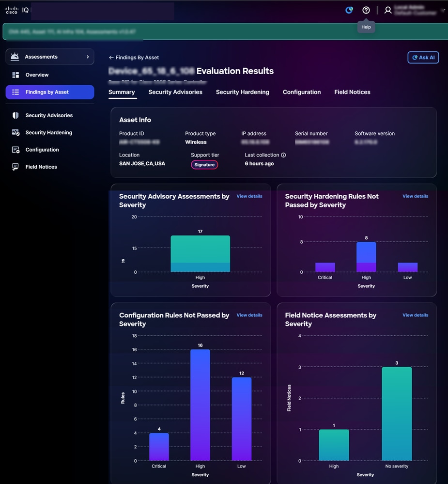The width and height of the screenshot is (448, 484).
Task: View details for Field Notice Assessments
Action: [x=415, y=315]
